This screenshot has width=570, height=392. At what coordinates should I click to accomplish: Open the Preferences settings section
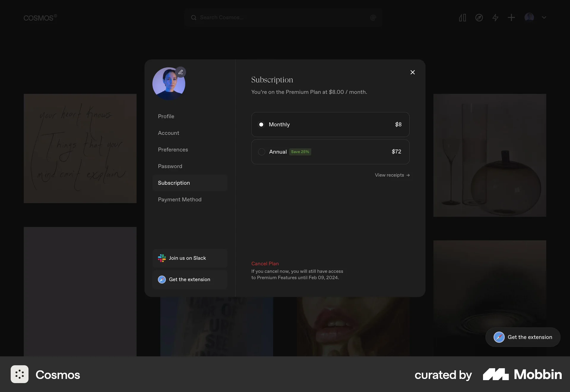point(173,150)
